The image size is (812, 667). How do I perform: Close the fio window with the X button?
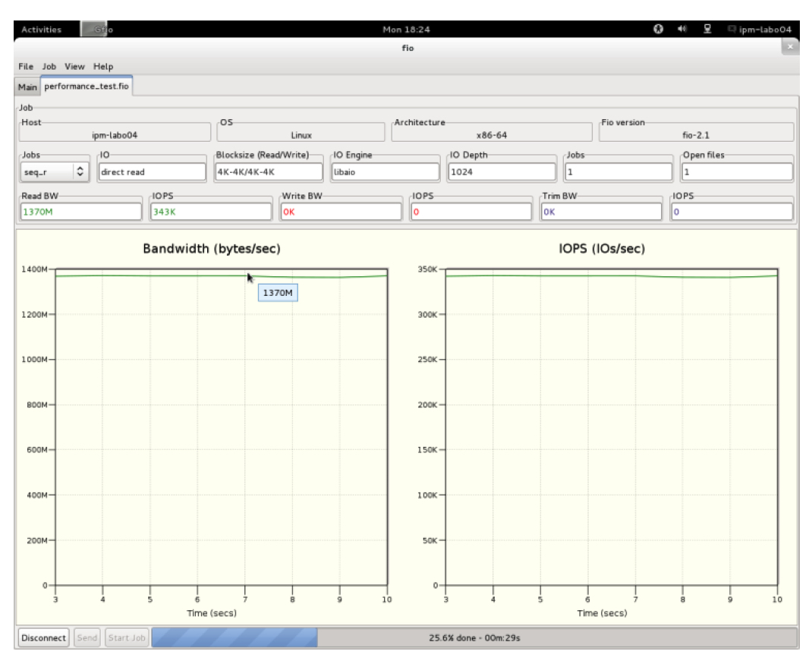click(x=790, y=47)
